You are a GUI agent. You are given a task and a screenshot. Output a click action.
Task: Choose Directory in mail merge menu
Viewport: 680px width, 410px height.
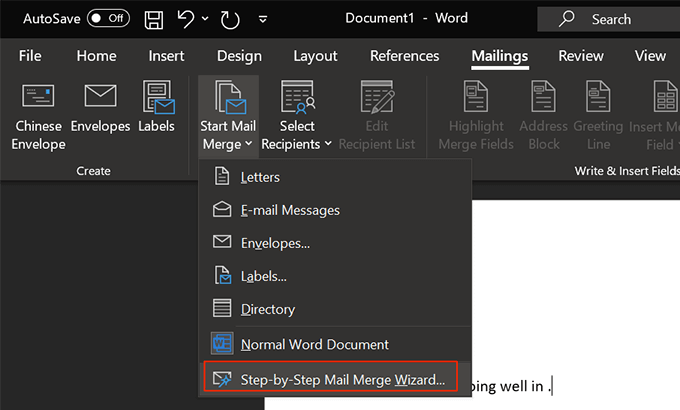[x=267, y=309]
